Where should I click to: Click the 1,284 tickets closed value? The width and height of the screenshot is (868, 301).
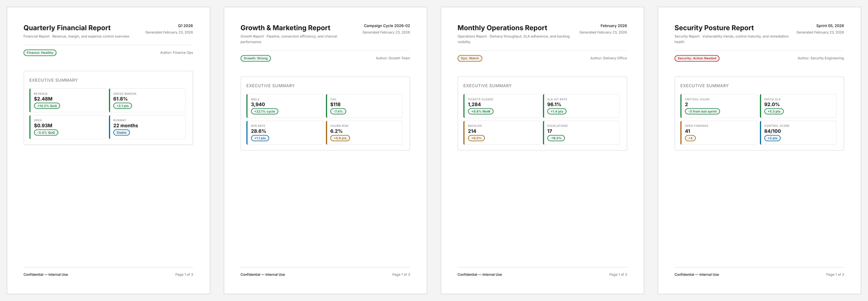[474, 104]
